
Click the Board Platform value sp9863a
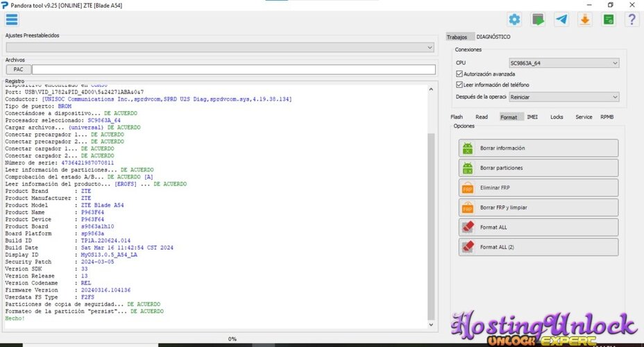(92, 234)
